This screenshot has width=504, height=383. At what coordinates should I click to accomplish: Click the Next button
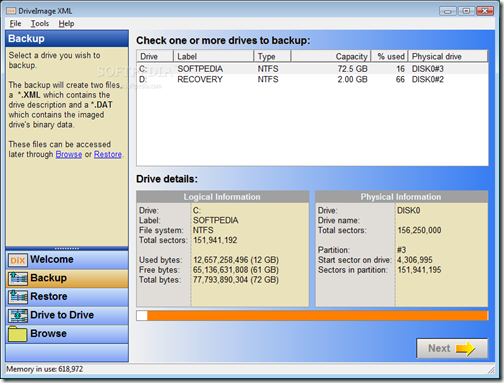click(x=452, y=349)
